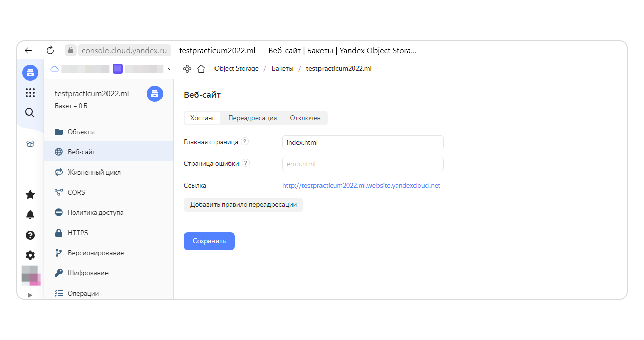Image resolution: width=644 pixels, height=340 pixels.
Task: Open settings gear icon
Action: (x=30, y=255)
